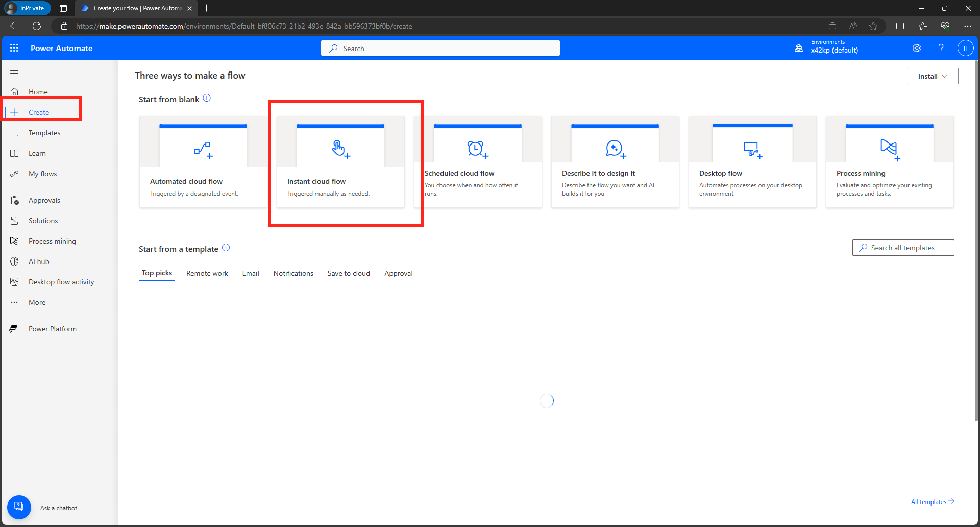Expand the Install dropdown

933,76
